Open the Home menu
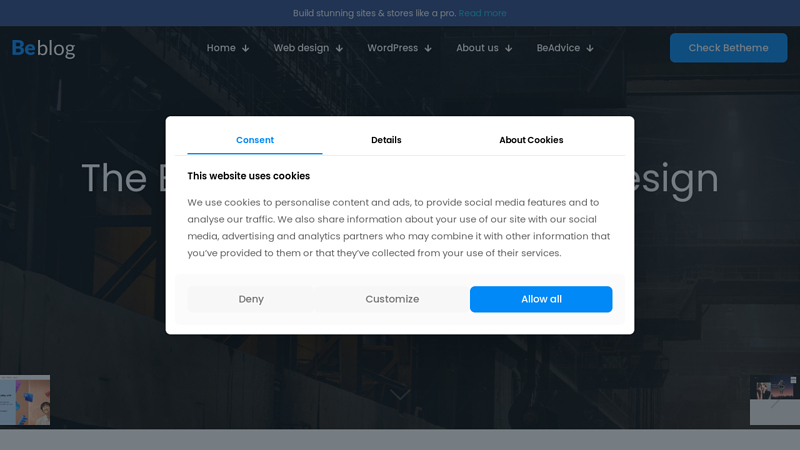This screenshot has width=800, height=450. 221,48
